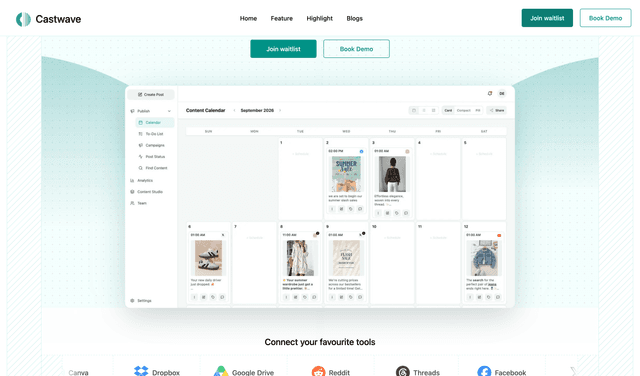Click the Settings gear icon
The height and width of the screenshot is (376, 640).
point(132,300)
